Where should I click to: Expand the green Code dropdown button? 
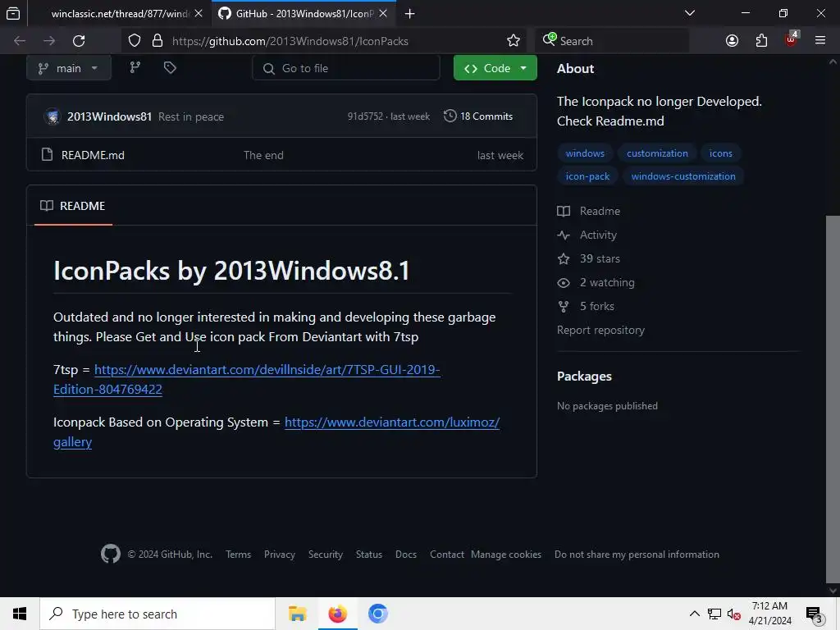click(495, 68)
